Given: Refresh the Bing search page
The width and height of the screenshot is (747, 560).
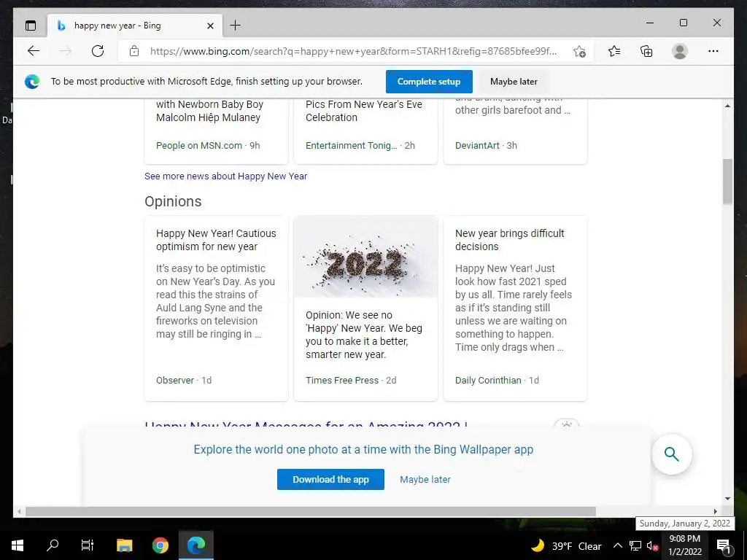Looking at the screenshot, I should [98, 51].
